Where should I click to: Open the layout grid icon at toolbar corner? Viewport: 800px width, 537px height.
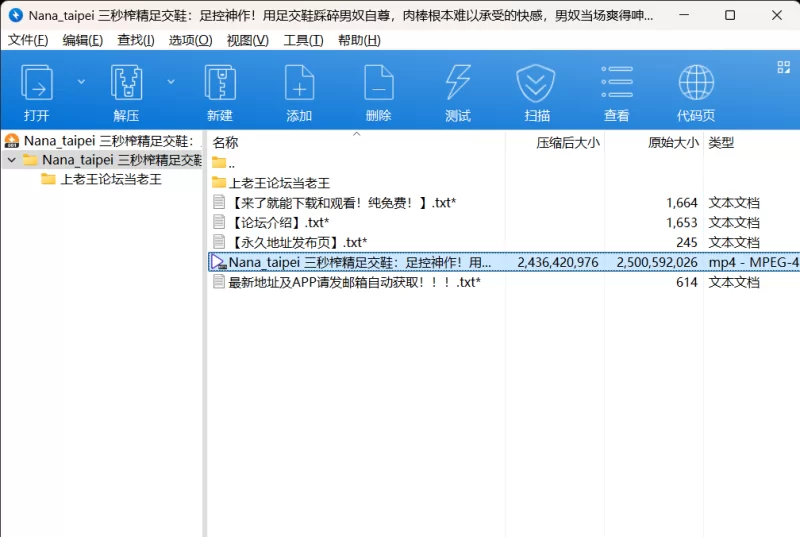784,67
